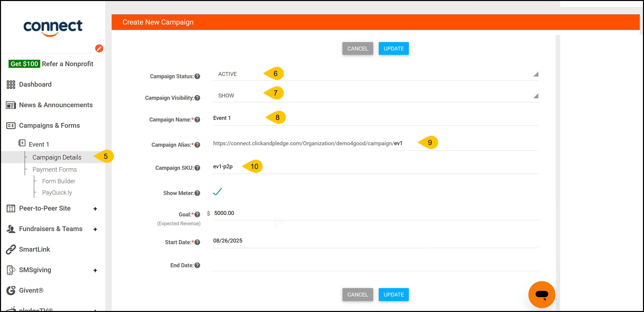Select Form Builder tree item

59,181
